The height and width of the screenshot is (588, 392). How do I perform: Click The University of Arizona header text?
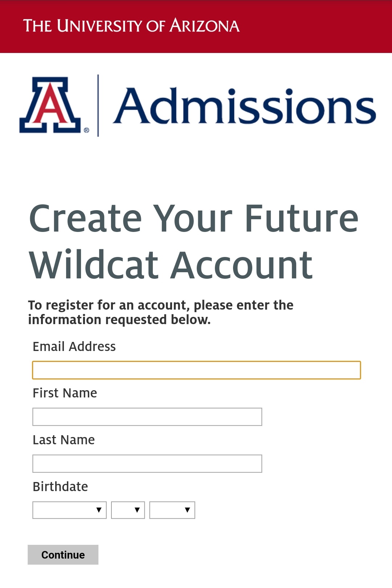click(x=131, y=26)
